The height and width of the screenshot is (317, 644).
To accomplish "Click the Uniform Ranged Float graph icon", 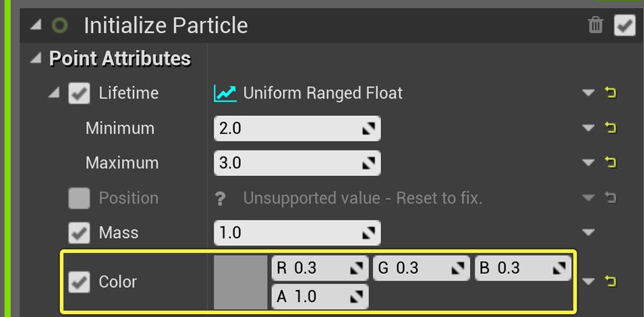I will coord(225,93).
